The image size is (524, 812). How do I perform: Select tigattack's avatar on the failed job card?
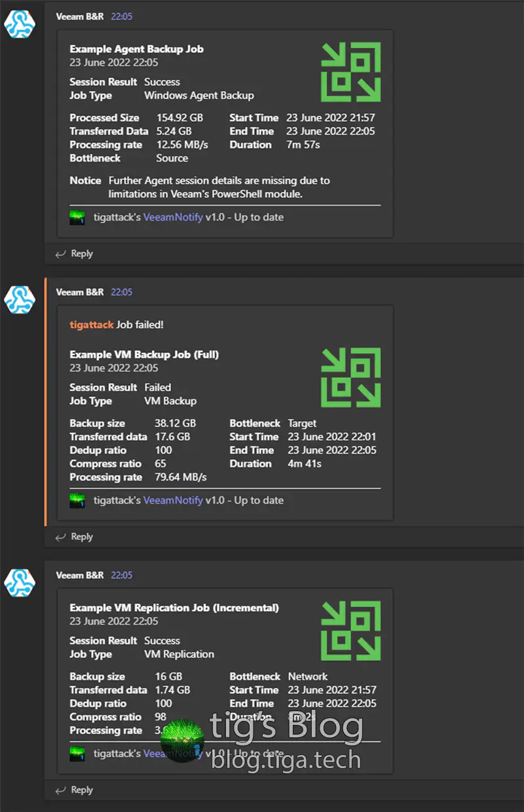[77, 500]
